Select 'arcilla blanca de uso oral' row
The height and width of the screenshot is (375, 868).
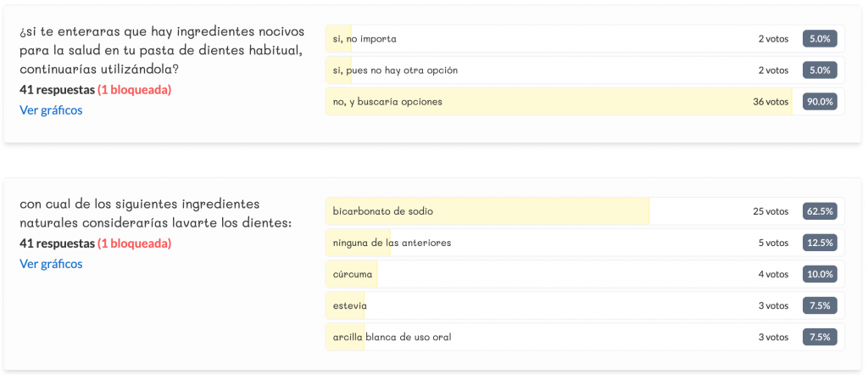(x=542, y=337)
